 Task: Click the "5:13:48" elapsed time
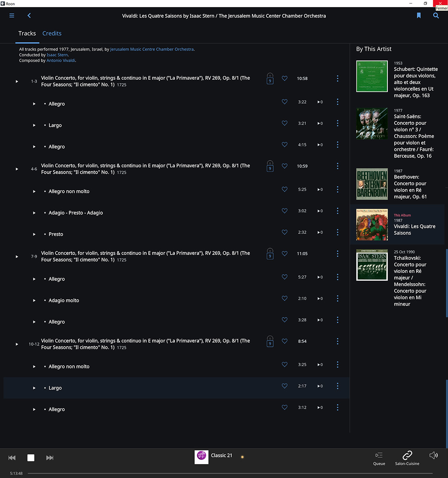pos(16,473)
